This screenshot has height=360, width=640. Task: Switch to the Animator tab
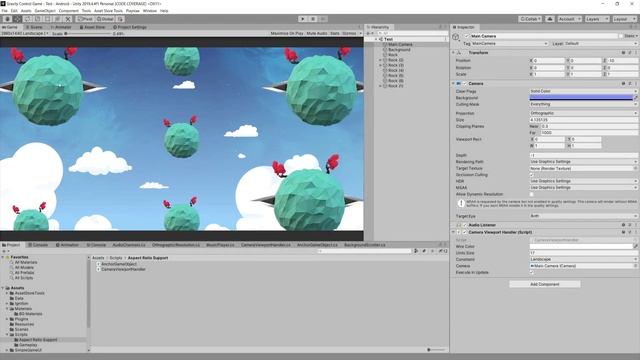click(x=61, y=27)
